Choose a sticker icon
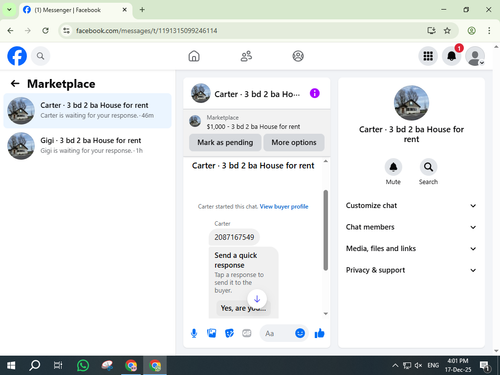500x375 pixels. (229, 333)
